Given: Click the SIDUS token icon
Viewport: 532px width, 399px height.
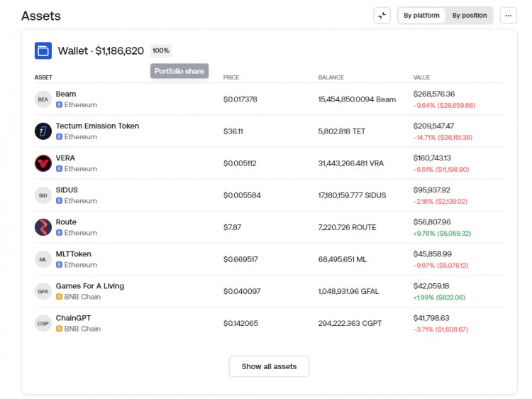Looking at the screenshot, I should click(43, 195).
